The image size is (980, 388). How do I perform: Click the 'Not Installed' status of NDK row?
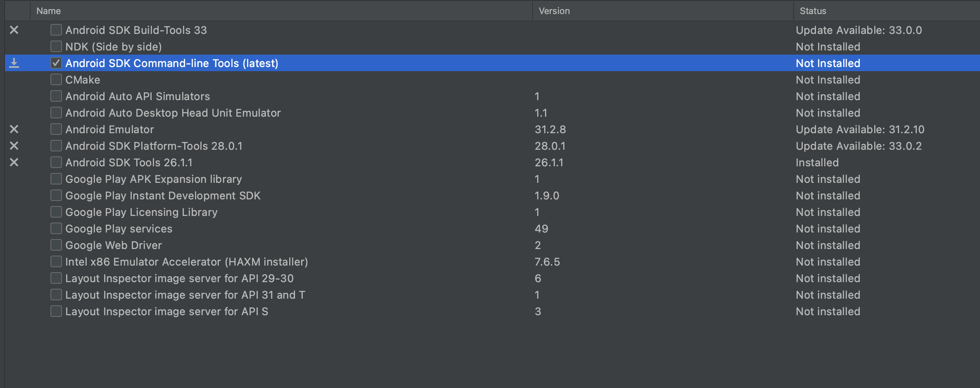828,47
